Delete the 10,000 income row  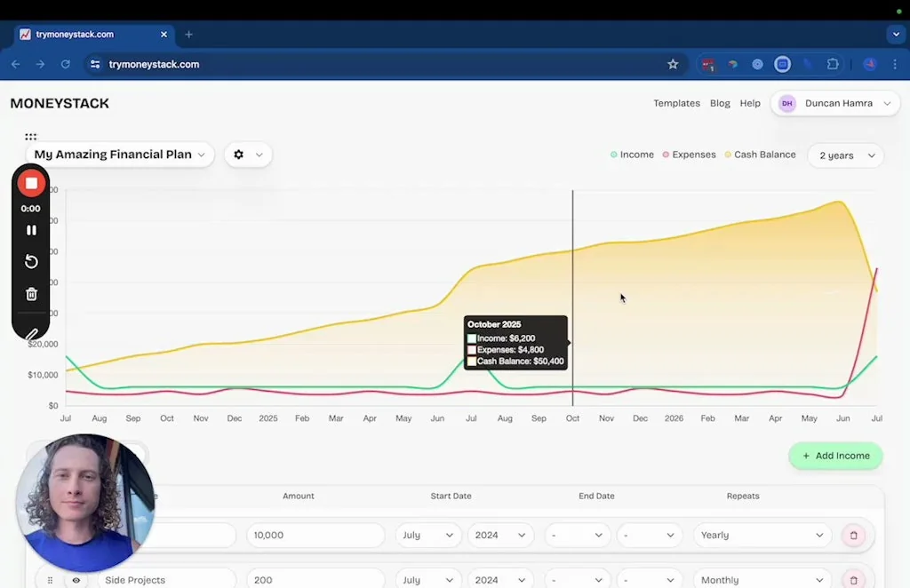(x=853, y=536)
